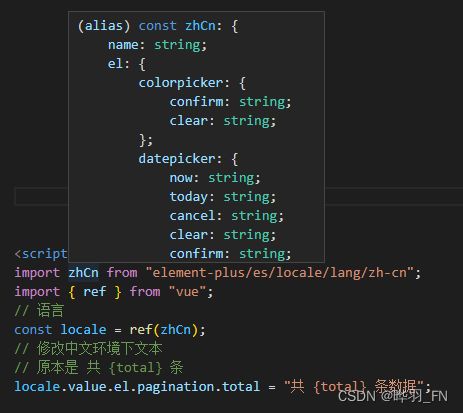
Task: Click the colorpicker property in the hover tooltip
Action: tap(181, 83)
